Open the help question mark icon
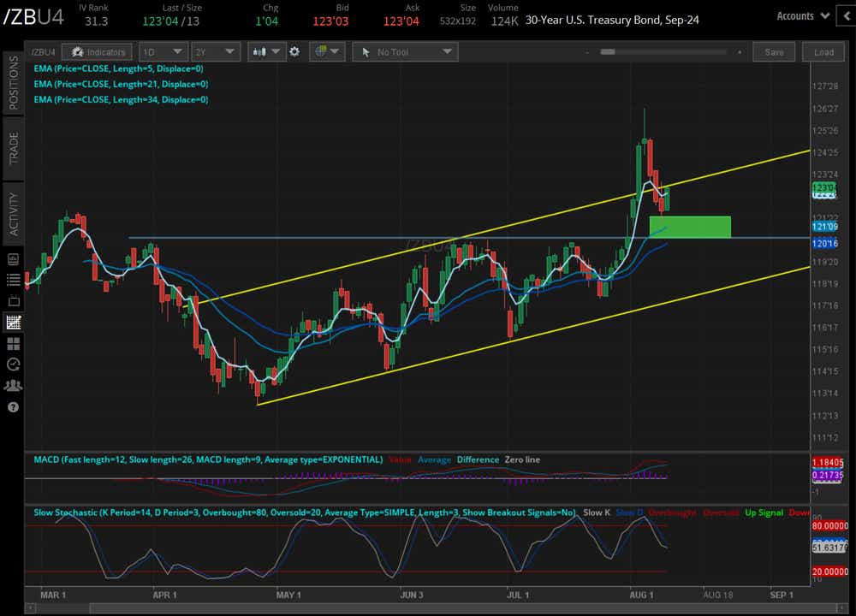Viewport: 856px width, 616px height. pyautogui.click(x=13, y=407)
